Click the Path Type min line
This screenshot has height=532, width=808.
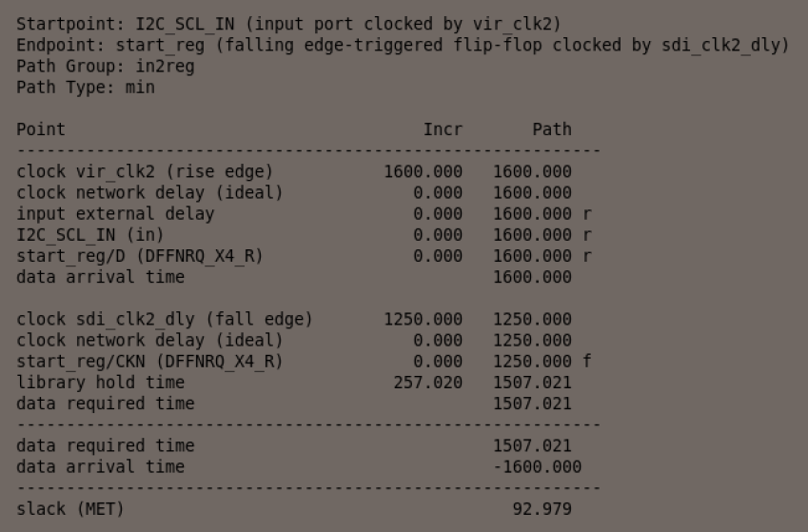pos(86,87)
